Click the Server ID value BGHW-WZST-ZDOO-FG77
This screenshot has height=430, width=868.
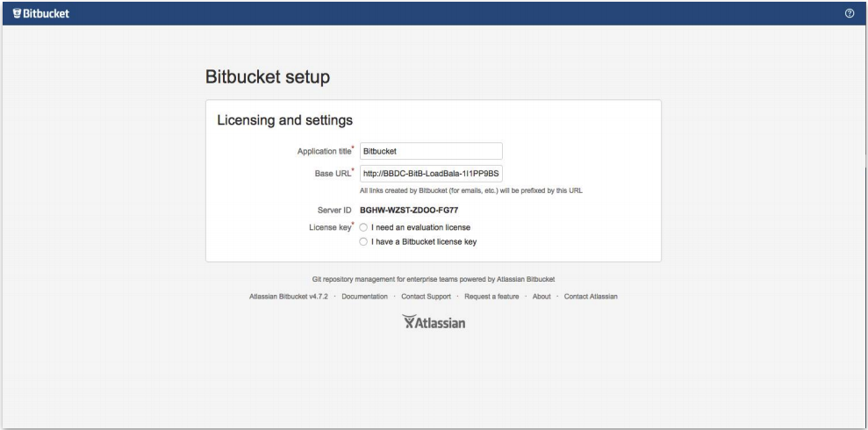[x=411, y=211]
